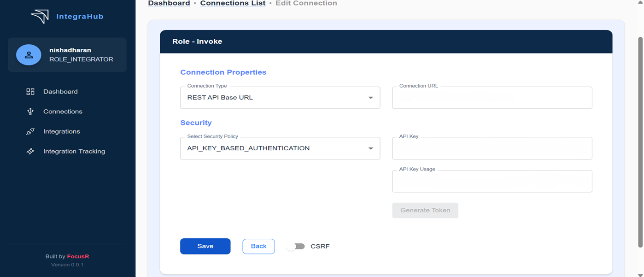644x277 pixels.
Task: Open Connections via the USB plug icon
Action: tap(30, 111)
